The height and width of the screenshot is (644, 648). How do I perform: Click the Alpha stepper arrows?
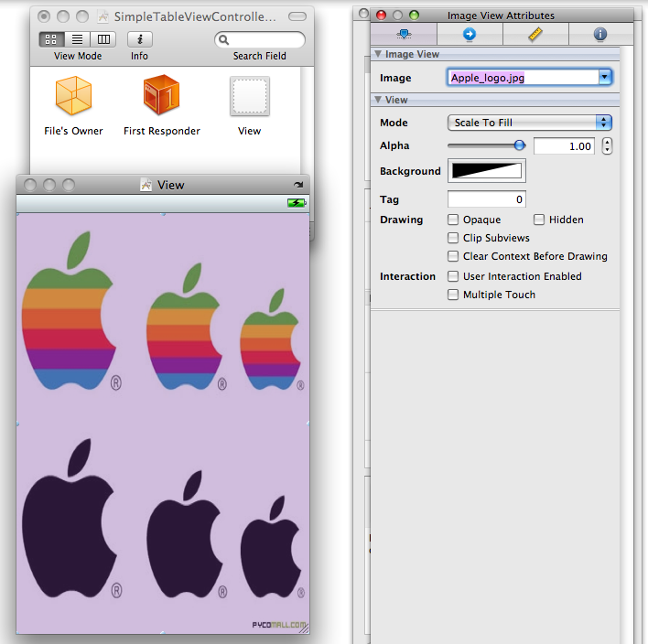(x=607, y=145)
